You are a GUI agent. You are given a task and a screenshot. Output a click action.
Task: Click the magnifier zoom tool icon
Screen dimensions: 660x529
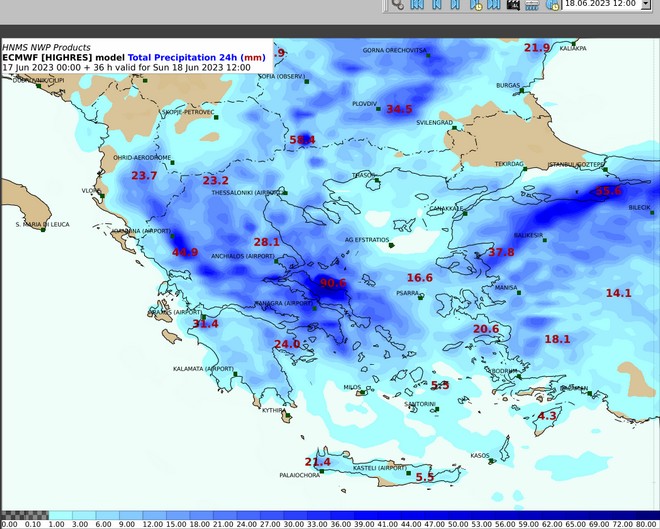(x=397, y=5)
